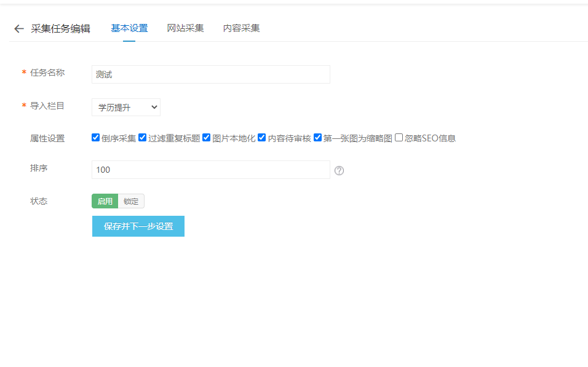Set task status to 锁定
Image resolution: width=588 pixels, height=367 pixels.
point(130,201)
